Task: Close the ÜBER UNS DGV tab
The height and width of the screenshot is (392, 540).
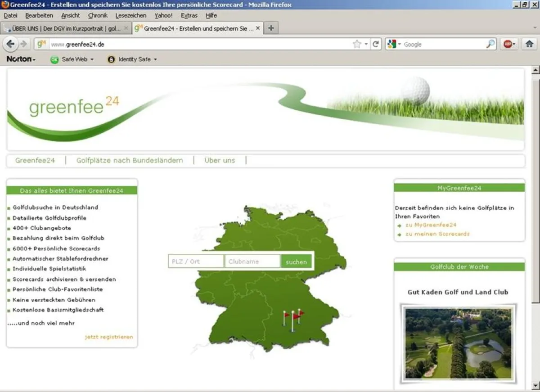Action: 126,28
